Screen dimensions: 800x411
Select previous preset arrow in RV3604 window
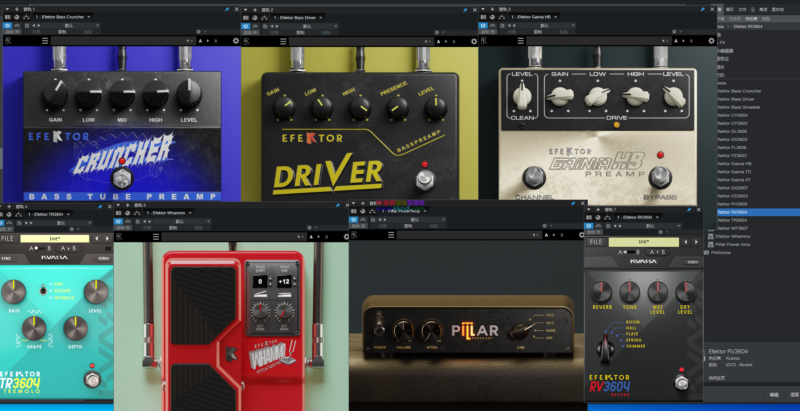[x=686, y=242]
